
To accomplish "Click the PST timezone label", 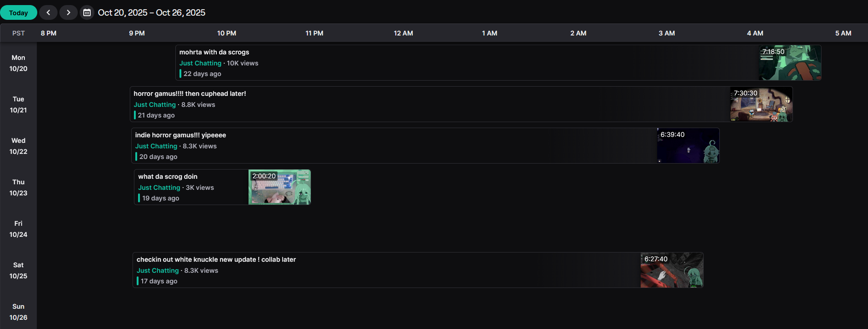I will pyautogui.click(x=18, y=33).
